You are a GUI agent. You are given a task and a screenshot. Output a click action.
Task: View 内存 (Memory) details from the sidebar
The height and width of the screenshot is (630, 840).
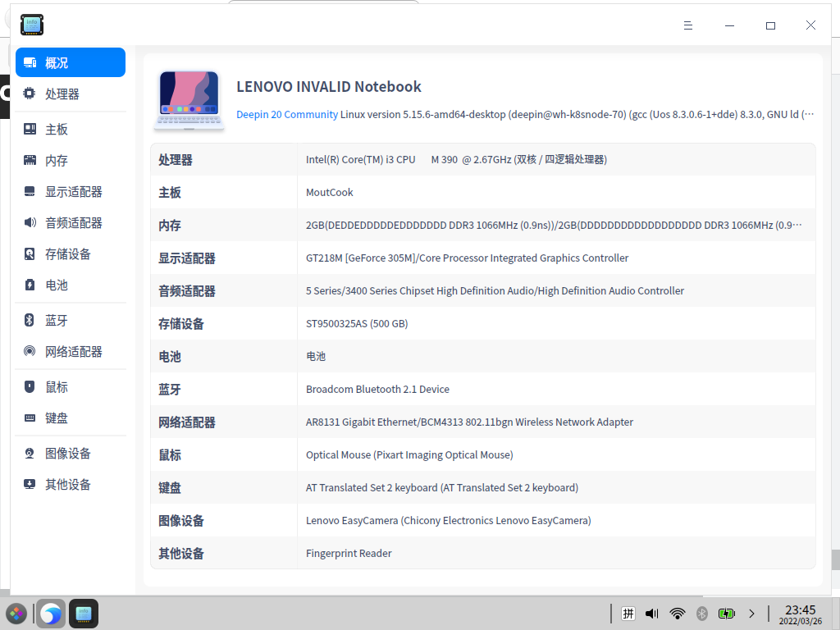[x=57, y=160]
